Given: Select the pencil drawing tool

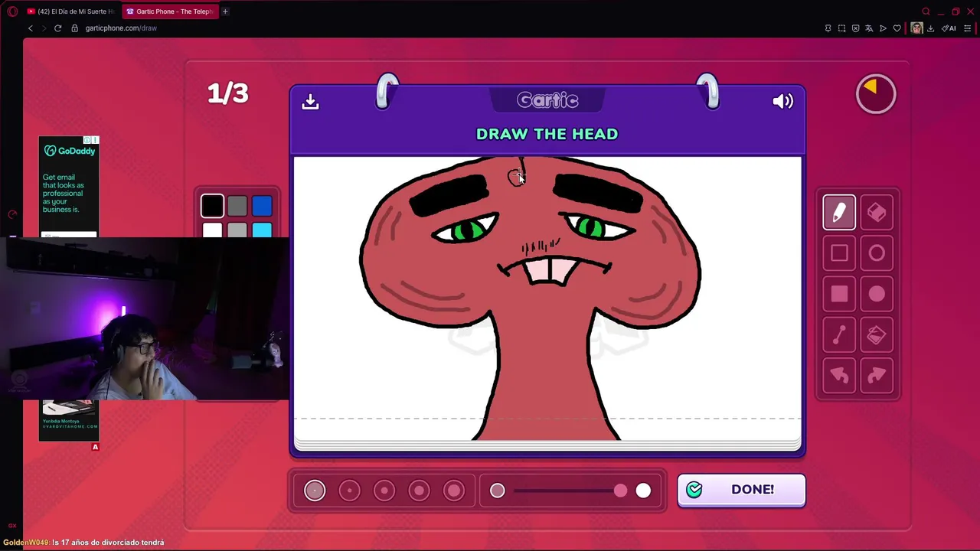Looking at the screenshot, I should coord(839,213).
